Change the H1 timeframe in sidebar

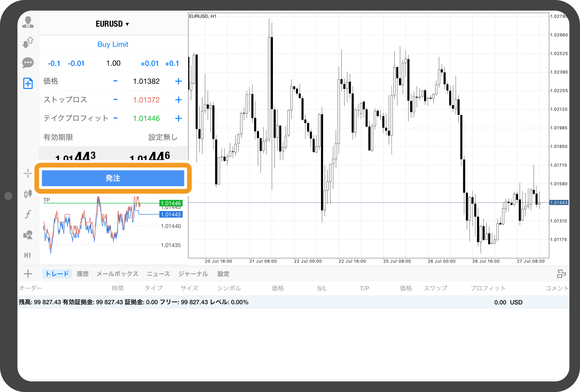point(28,256)
